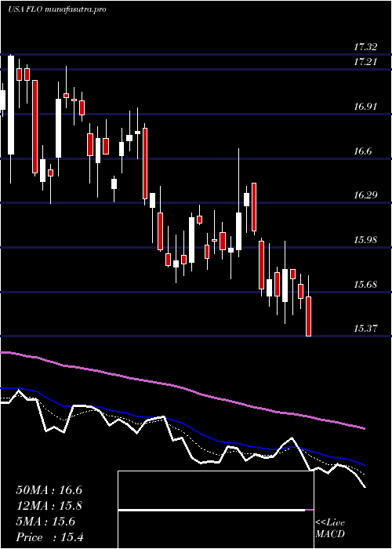Select the 15.98 price level label
This screenshot has height=549, width=392.
(x=365, y=240)
